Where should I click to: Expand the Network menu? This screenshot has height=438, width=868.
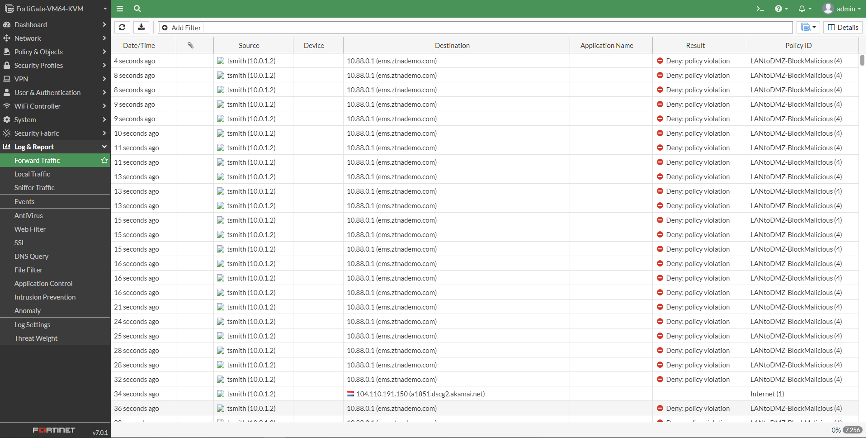pos(55,38)
